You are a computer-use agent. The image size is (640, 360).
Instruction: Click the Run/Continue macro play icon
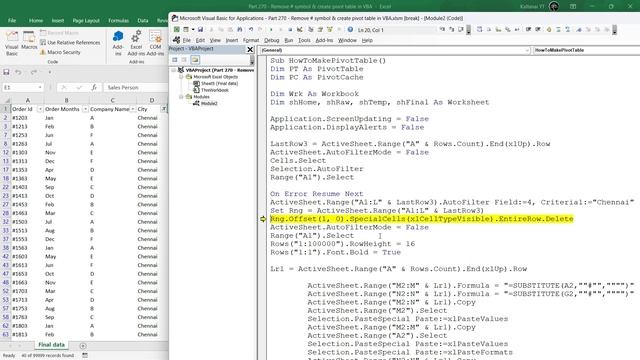(271, 30)
